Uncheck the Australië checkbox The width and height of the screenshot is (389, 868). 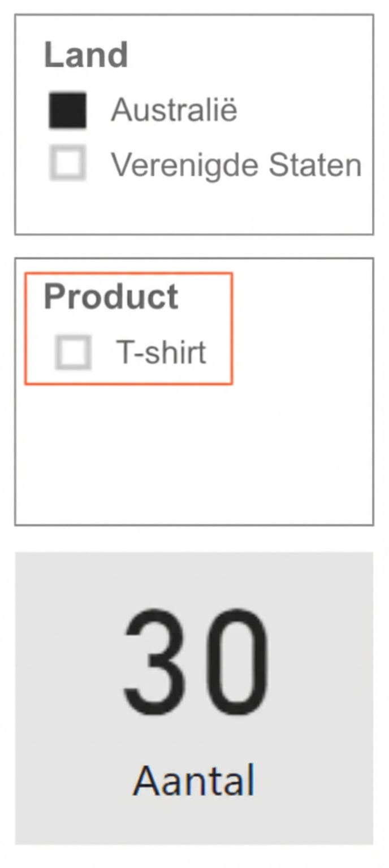click(68, 110)
